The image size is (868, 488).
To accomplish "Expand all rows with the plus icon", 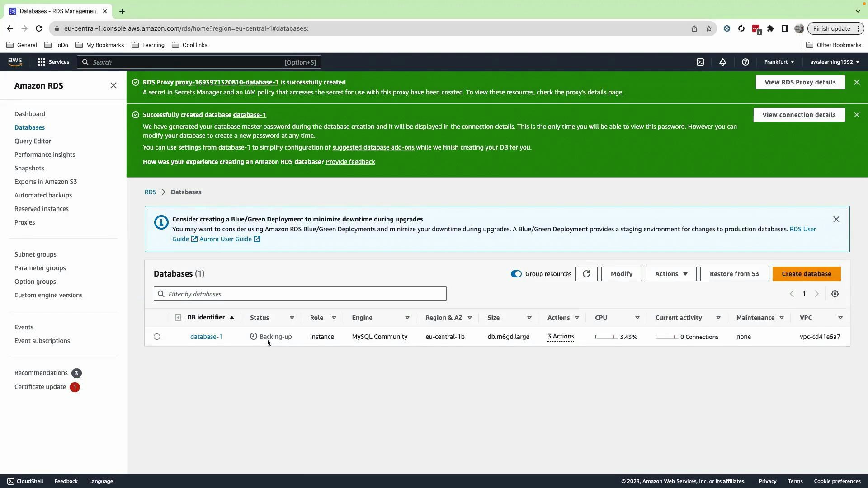I will pos(178,318).
